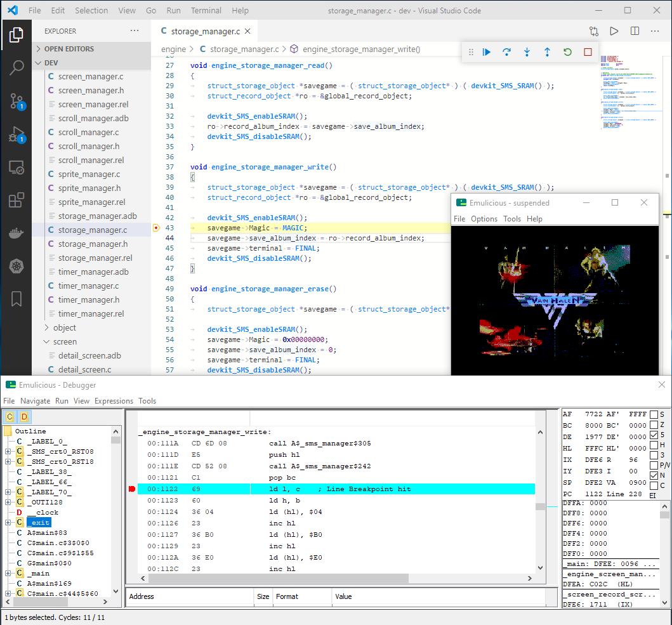Click the Continue debugging icon
This screenshot has height=625, width=672.
486,52
